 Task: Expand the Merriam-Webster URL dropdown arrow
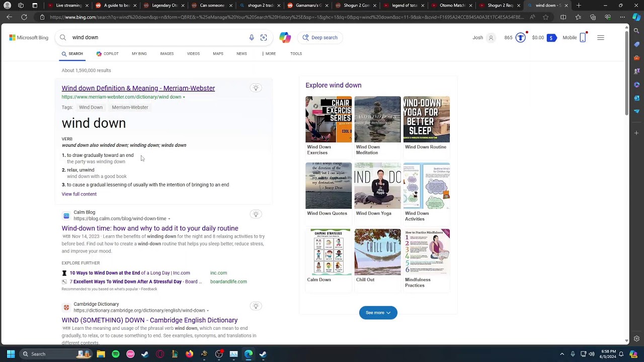coord(184,98)
